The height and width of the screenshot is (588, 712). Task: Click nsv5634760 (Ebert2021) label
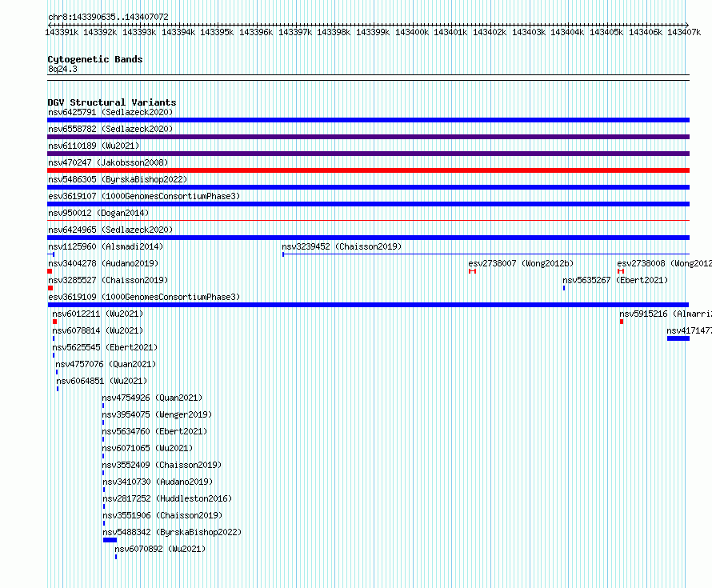coord(154,431)
